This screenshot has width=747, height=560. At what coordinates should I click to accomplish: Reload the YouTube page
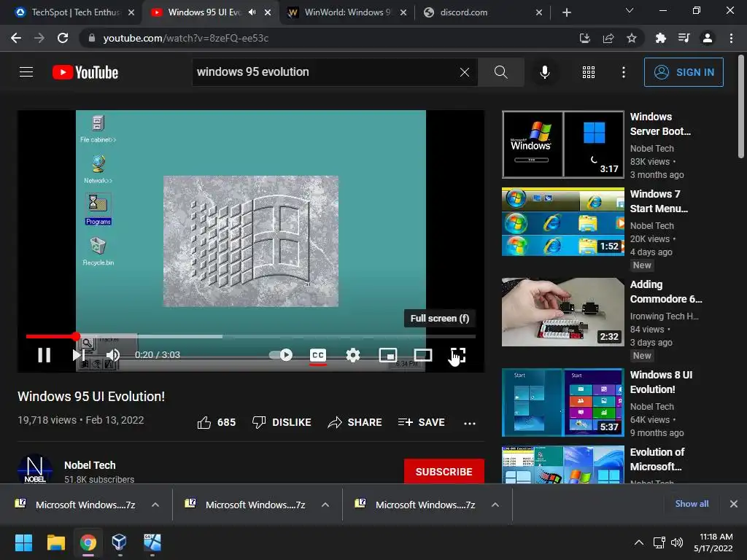pyautogui.click(x=63, y=38)
